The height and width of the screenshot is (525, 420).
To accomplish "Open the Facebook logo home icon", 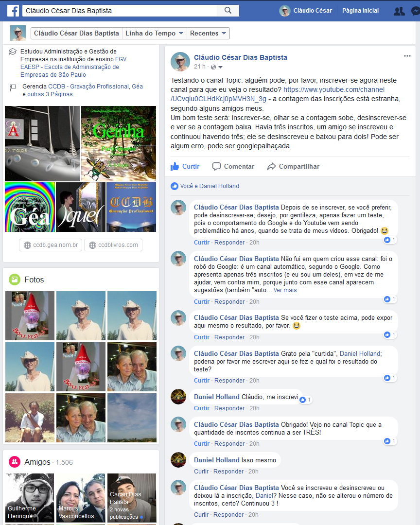I will 14,11.
